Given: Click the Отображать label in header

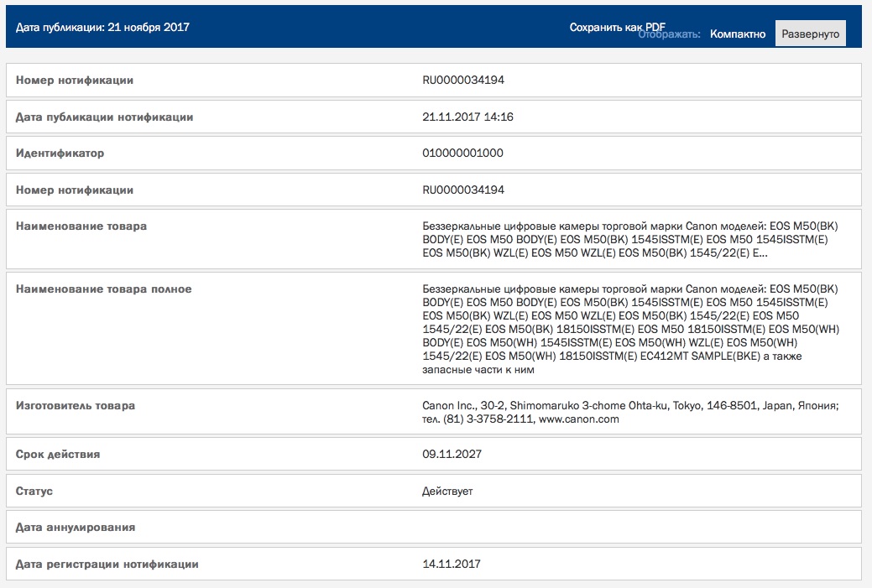Looking at the screenshot, I should point(669,34).
